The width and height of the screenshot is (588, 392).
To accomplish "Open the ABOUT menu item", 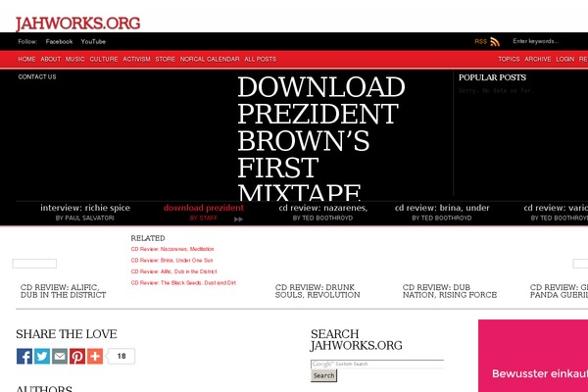I will pos(51,59).
